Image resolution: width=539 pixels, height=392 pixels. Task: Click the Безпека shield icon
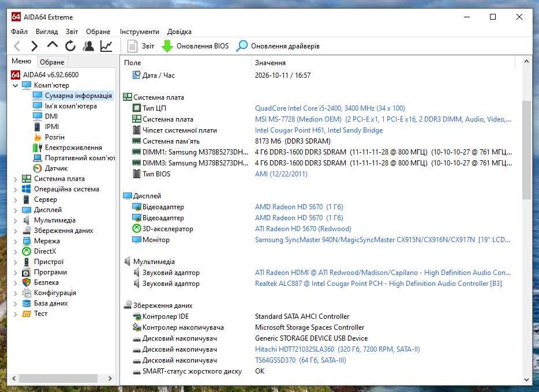[27, 282]
